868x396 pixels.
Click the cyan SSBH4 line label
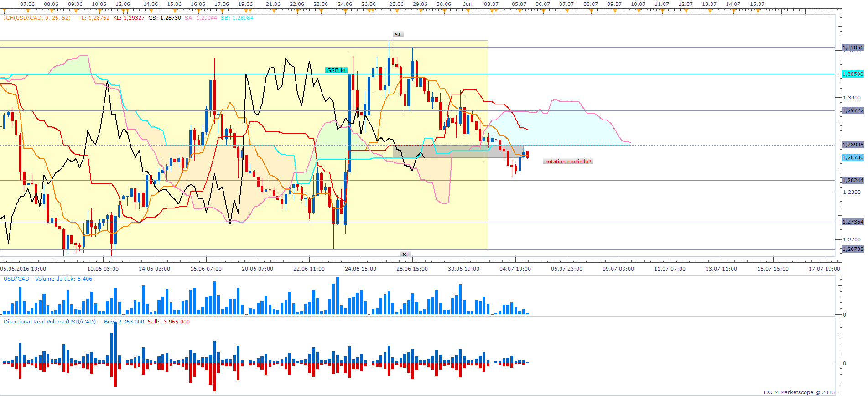[x=337, y=70]
